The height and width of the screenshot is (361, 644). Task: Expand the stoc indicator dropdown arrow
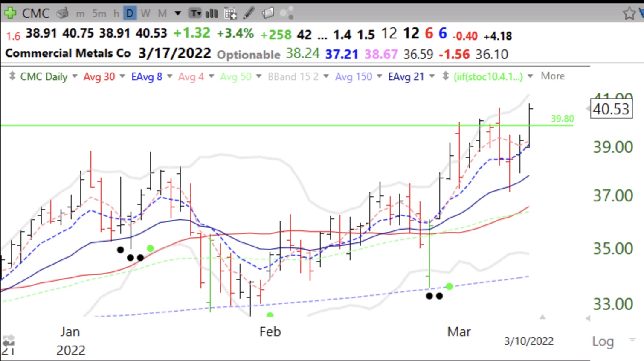pyautogui.click(x=530, y=76)
